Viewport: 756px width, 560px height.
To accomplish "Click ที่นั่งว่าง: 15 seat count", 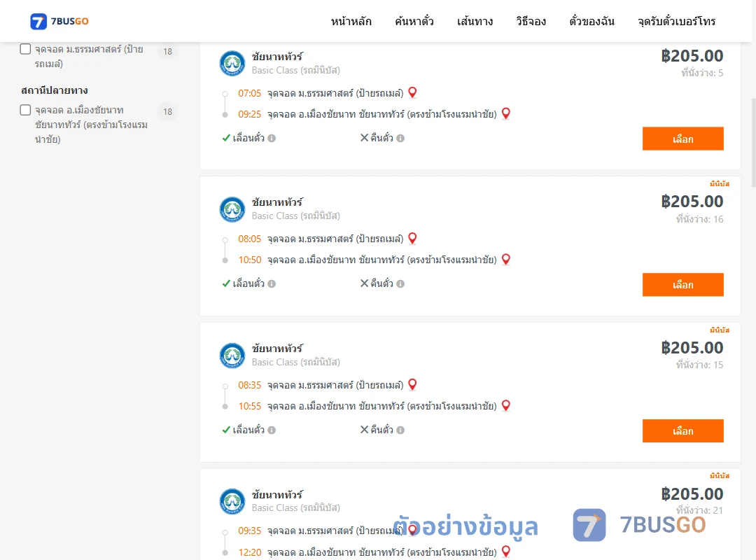I will click(x=699, y=365).
